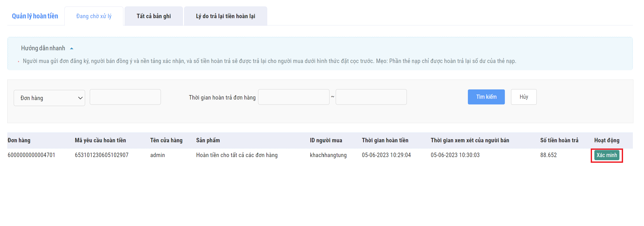Open the Đơn hàng search type dropdown
The image size is (644, 226).
[49, 98]
